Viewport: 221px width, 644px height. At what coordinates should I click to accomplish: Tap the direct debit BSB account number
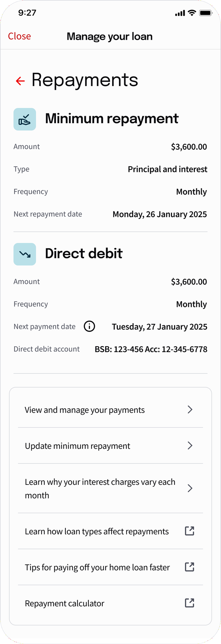click(151, 349)
